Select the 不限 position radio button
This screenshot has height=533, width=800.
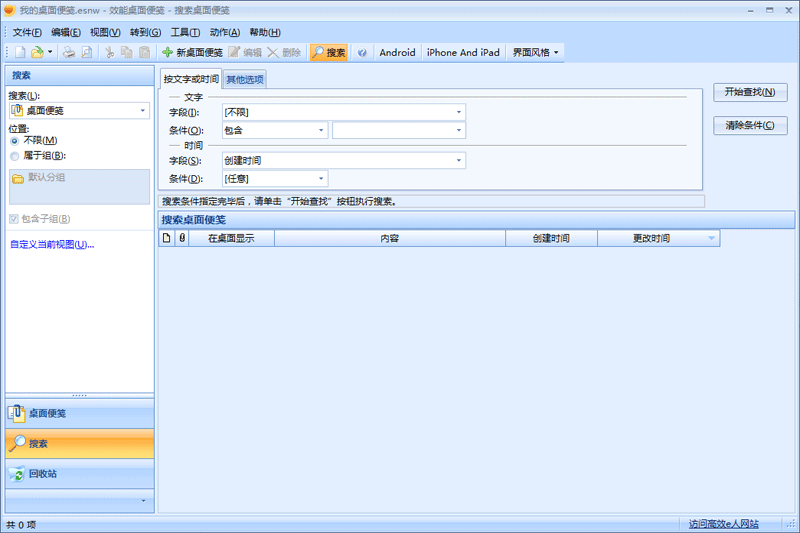pos(15,141)
